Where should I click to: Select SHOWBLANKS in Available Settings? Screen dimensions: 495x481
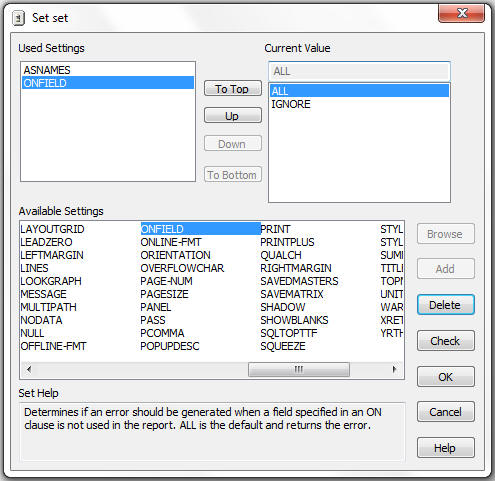pyautogui.click(x=294, y=320)
